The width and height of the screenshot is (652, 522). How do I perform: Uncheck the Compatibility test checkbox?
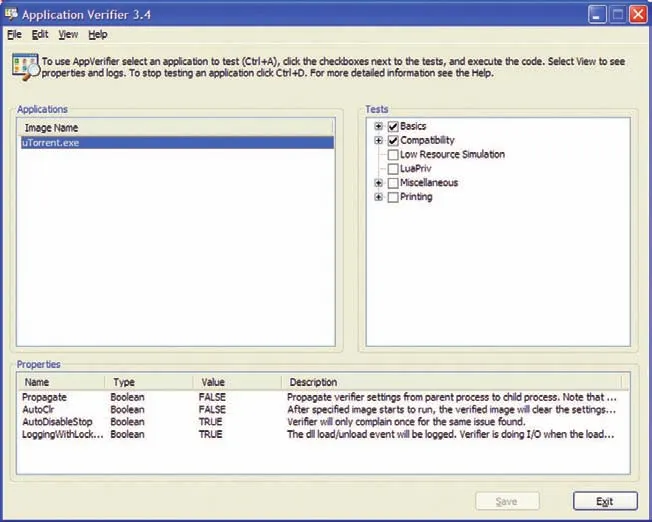click(393, 140)
